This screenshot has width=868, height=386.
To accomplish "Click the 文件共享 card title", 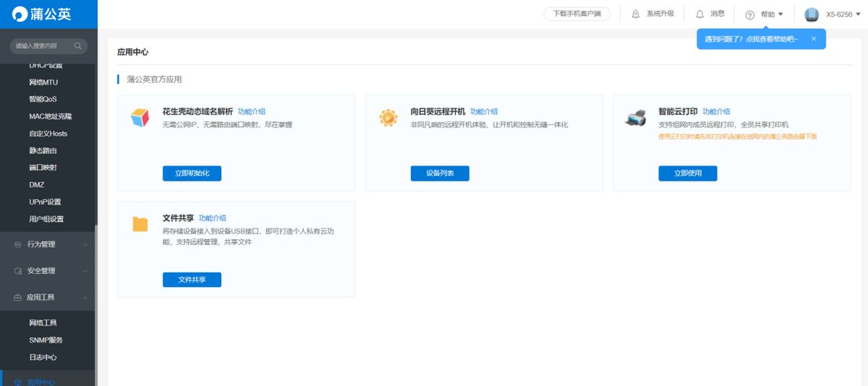I will [x=178, y=218].
